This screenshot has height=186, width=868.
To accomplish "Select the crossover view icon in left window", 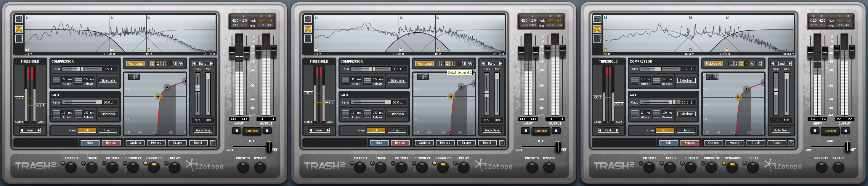I will click(19, 29).
